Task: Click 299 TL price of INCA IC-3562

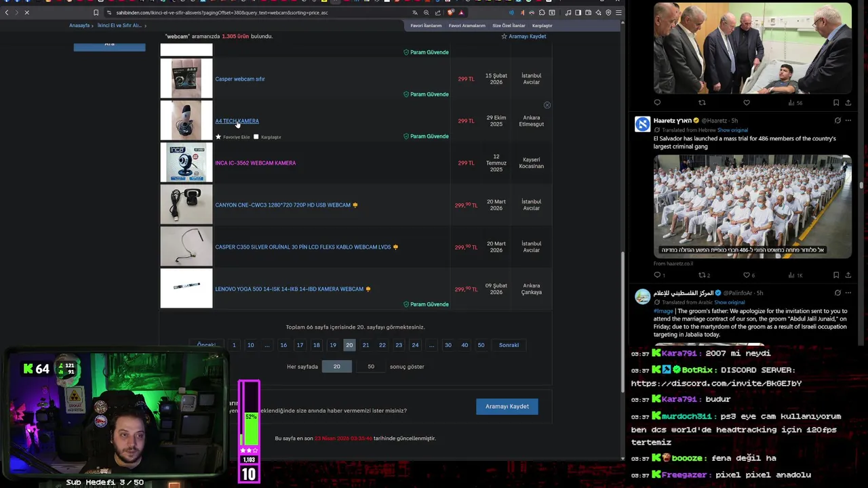Action: coord(466,163)
